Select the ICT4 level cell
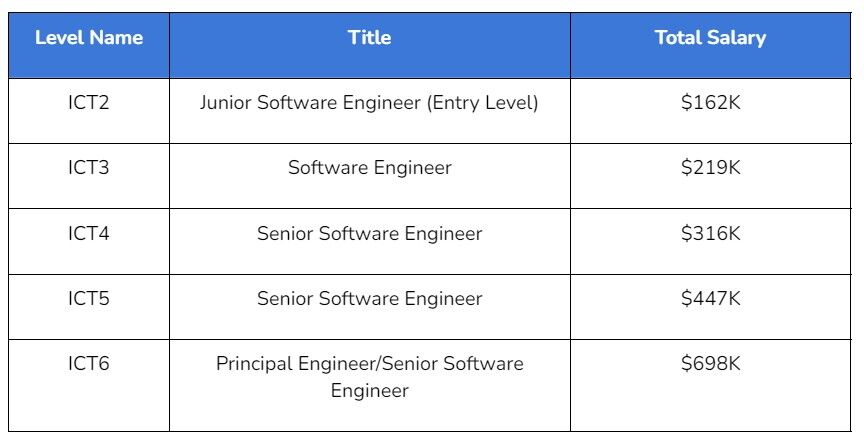 [x=89, y=234]
